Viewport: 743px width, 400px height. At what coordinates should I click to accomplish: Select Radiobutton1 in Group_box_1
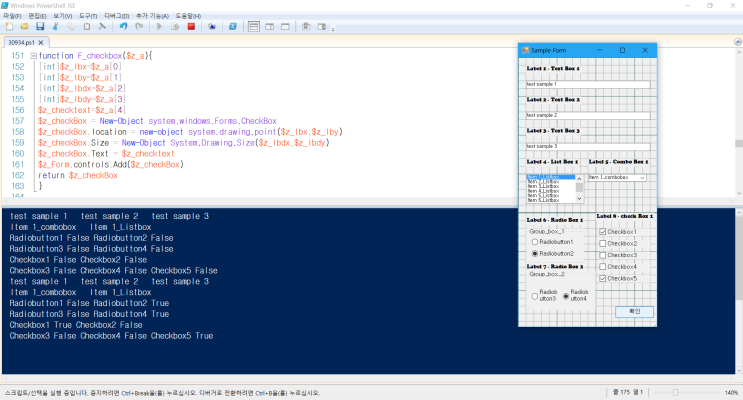[x=535, y=242]
